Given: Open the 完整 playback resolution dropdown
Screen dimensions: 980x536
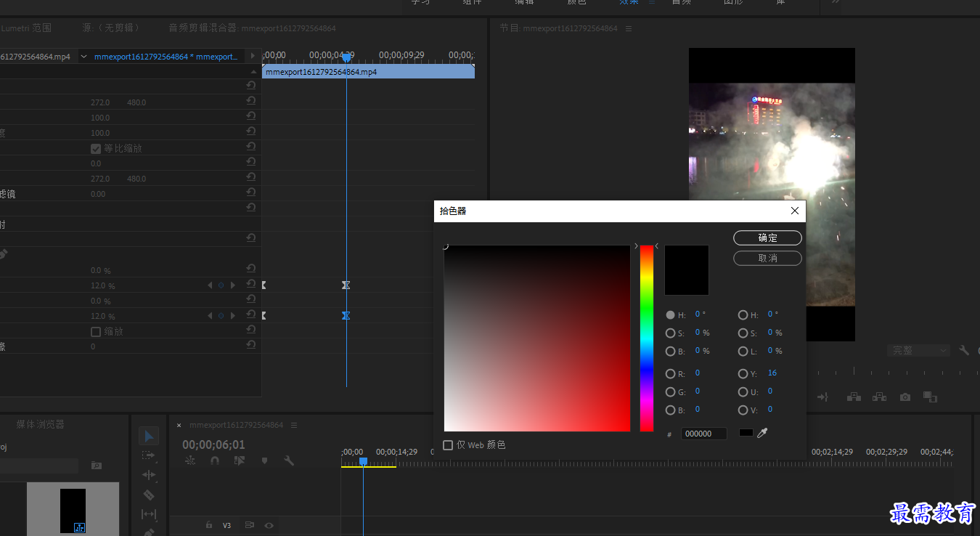Looking at the screenshot, I should pos(918,350).
